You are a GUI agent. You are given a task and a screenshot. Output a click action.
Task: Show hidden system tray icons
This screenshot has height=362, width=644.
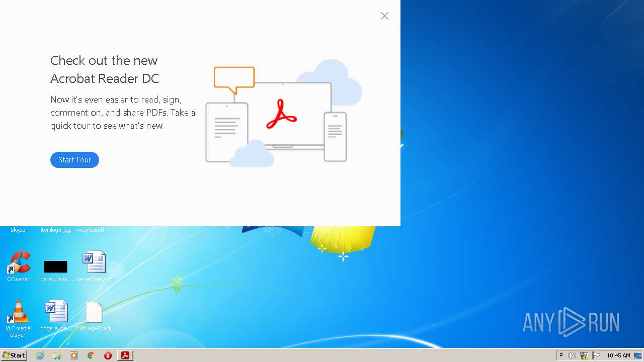pos(561,355)
